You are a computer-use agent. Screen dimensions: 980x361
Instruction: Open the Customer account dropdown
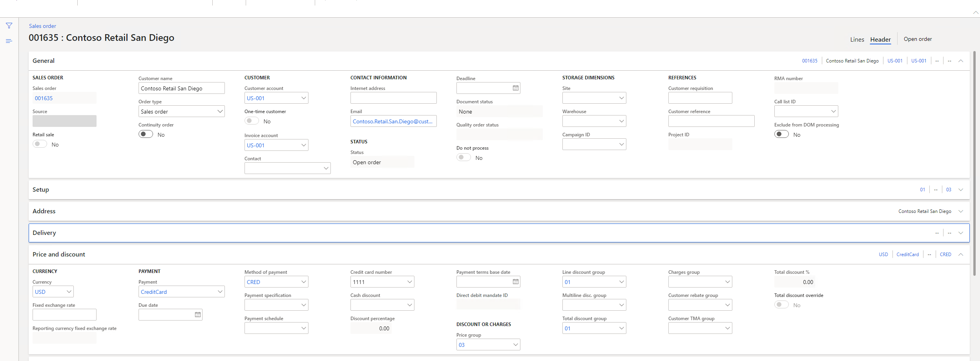[x=303, y=98]
